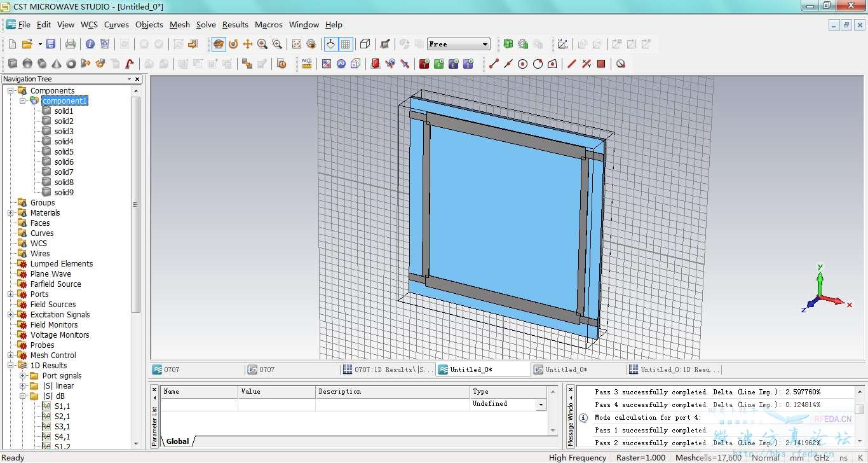Click the red T transient solver icon
This screenshot has height=463, width=868.
tap(424, 64)
